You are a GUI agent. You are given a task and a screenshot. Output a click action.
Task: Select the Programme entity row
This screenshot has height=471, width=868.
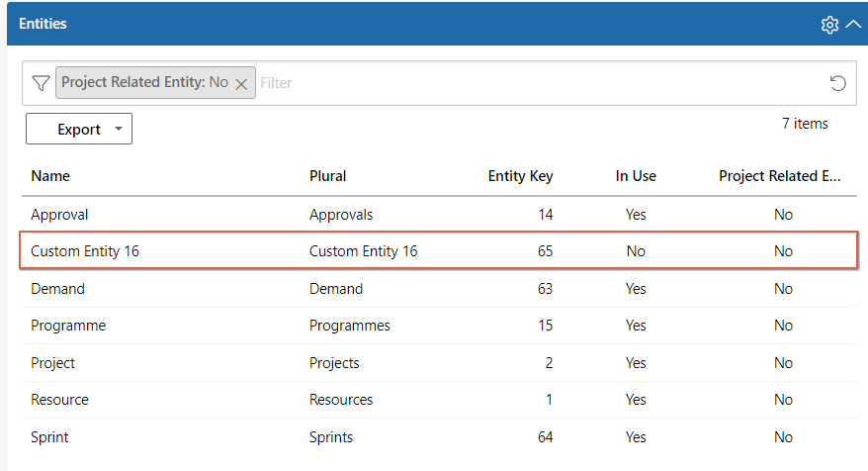pos(439,326)
